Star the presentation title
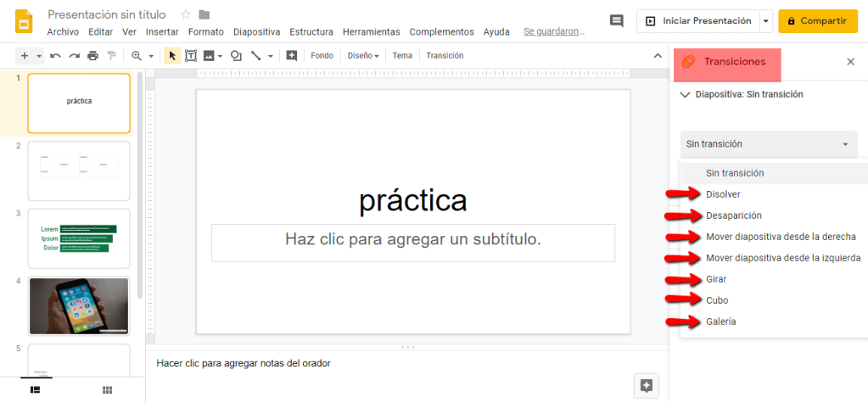The height and width of the screenshot is (403, 868). coord(186,14)
